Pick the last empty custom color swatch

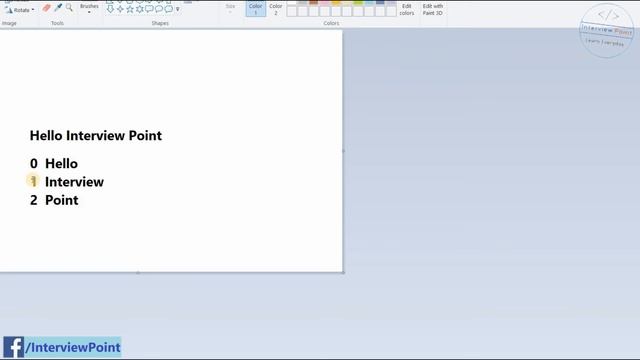click(x=391, y=11)
